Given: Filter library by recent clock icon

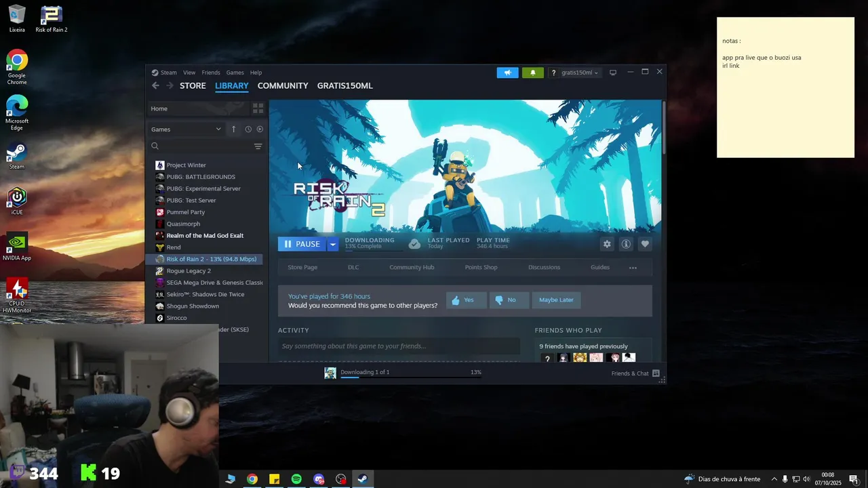Looking at the screenshot, I should click(x=248, y=129).
